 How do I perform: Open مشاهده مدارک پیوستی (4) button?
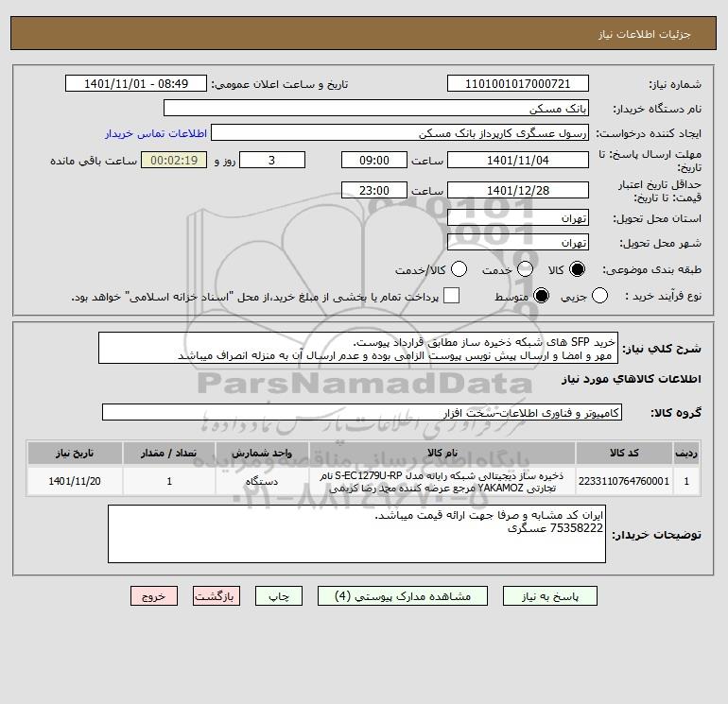pos(403,596)
